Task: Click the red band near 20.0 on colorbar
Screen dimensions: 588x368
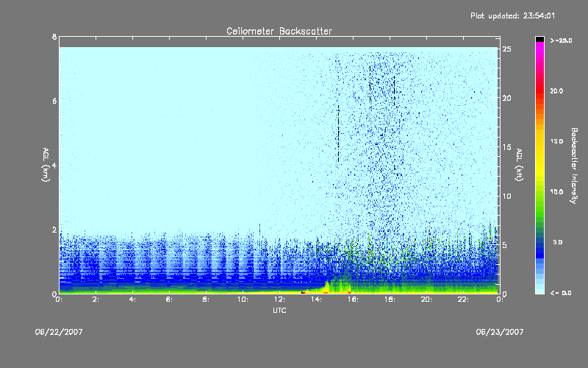Action: pyautogui.click(x=539, y=90)
